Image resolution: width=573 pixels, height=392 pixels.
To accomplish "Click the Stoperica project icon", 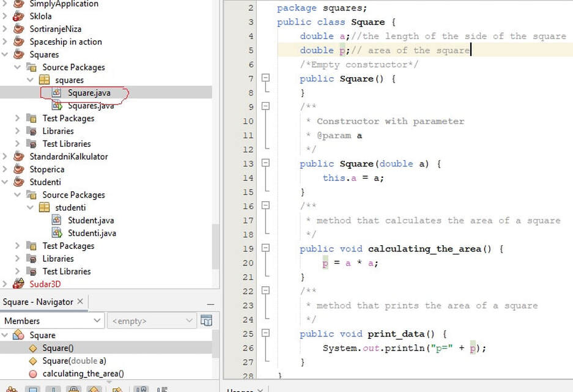I will [18, 169].
